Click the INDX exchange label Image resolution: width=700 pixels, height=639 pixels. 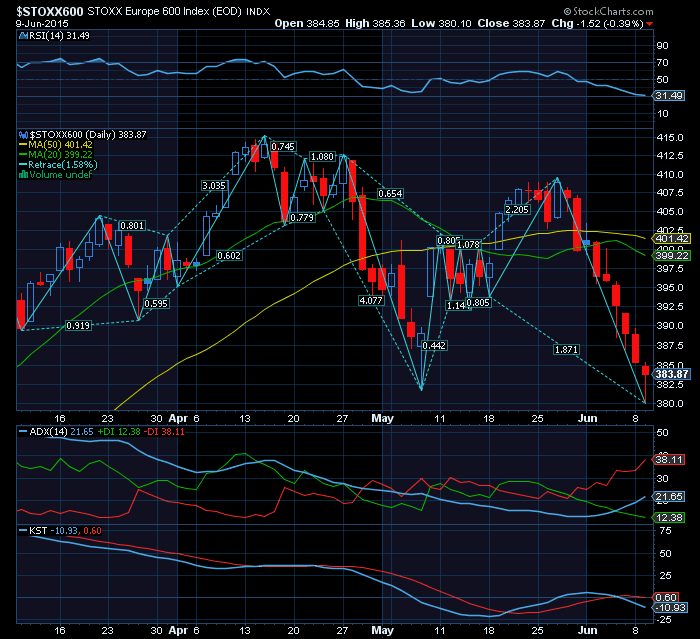(x=258, y=12)
